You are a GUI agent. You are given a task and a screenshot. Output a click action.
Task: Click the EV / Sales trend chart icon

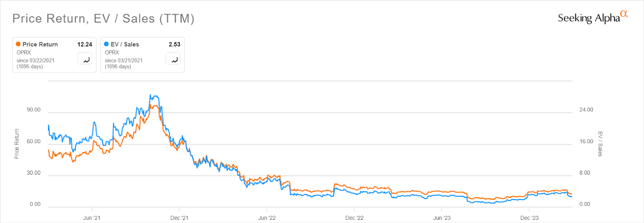pos(173,59)
